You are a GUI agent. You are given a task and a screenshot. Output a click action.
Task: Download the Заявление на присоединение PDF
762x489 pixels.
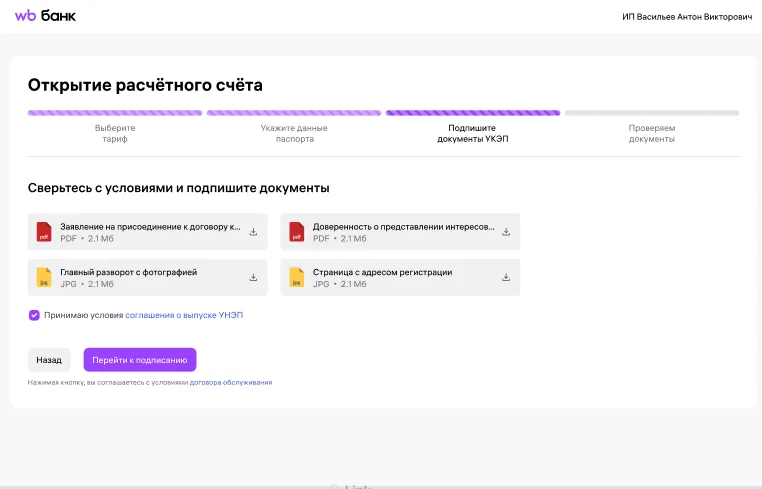tap(253, 232)
